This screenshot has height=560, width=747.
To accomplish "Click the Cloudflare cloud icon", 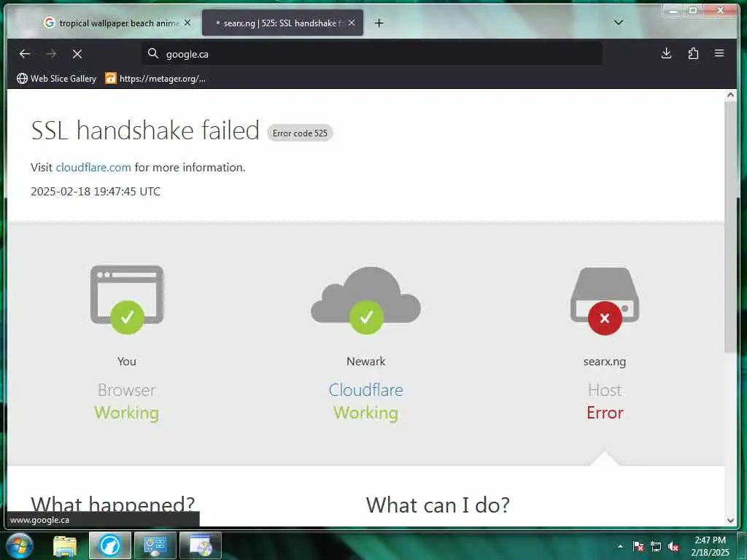I will [x=366, y=300].
